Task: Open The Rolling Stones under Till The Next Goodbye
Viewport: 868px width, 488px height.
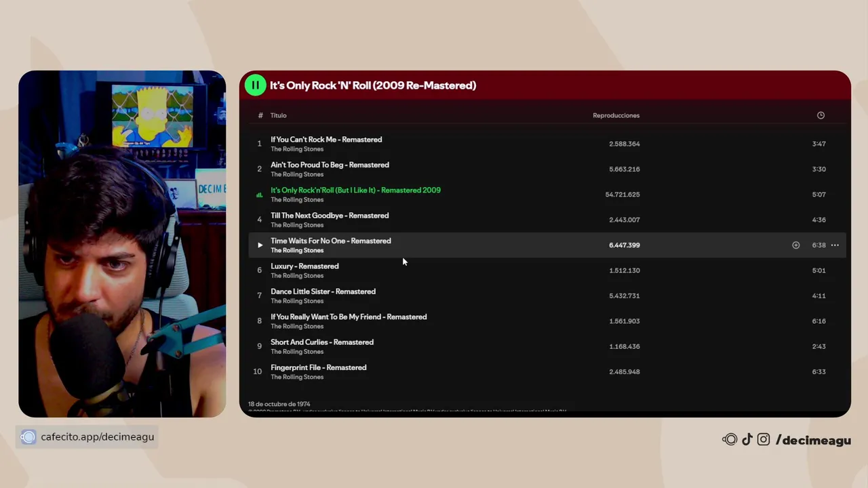Action: [x=297, y=225]
